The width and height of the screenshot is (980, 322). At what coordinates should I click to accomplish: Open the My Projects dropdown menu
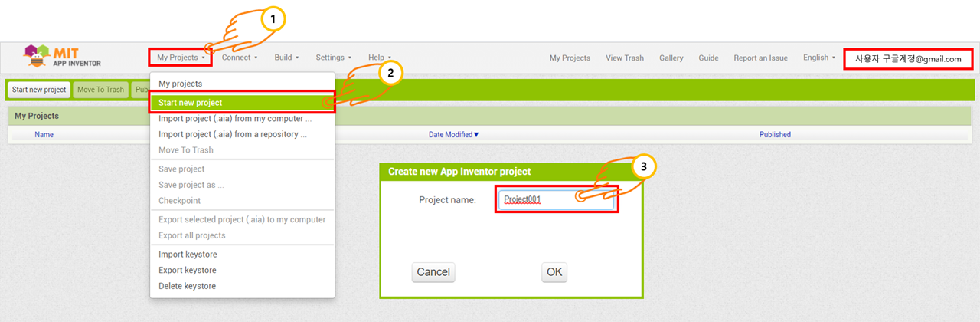(x=181, y=58)
